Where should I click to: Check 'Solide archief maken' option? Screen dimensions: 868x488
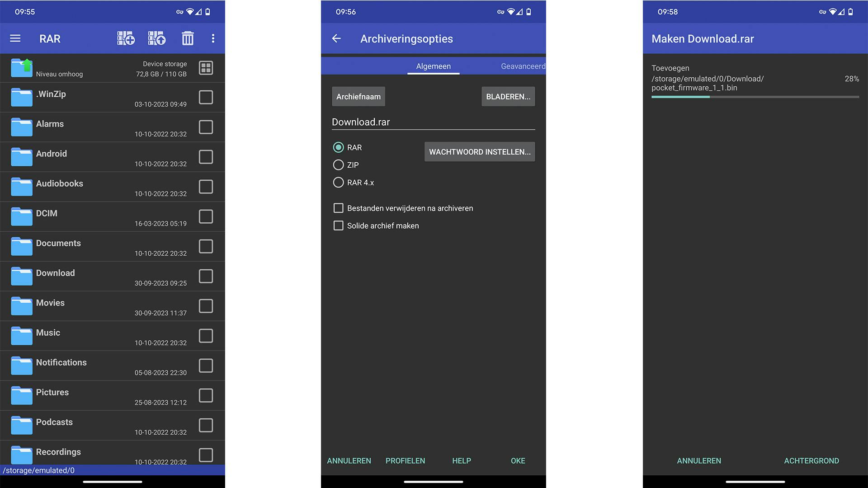click(x=338, y=225)
